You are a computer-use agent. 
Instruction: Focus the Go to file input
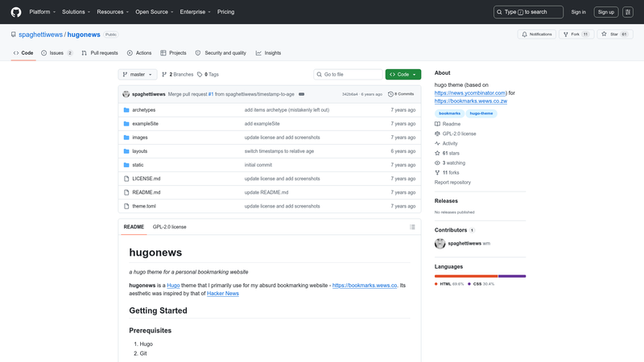point(349,74)
